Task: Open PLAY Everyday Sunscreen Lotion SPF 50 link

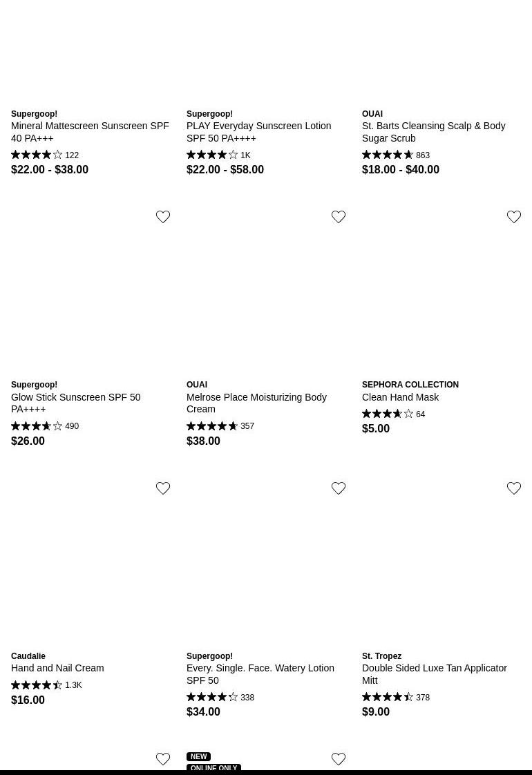Action: pyautogui.click(x=258, y=132)
